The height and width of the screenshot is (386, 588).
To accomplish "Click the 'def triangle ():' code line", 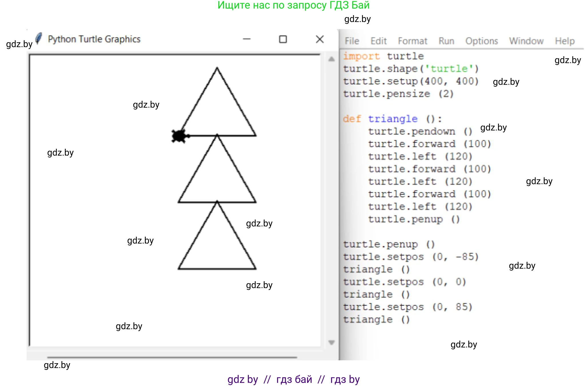I will (x=392, y=119).
